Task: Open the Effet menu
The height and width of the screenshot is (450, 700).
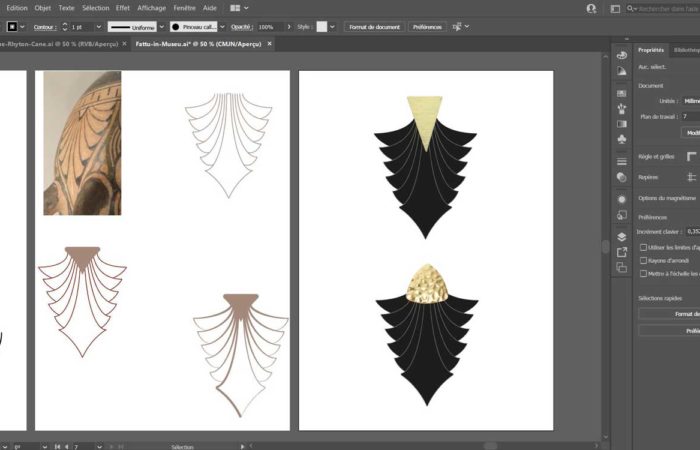Action: click(x=122, y=7)
